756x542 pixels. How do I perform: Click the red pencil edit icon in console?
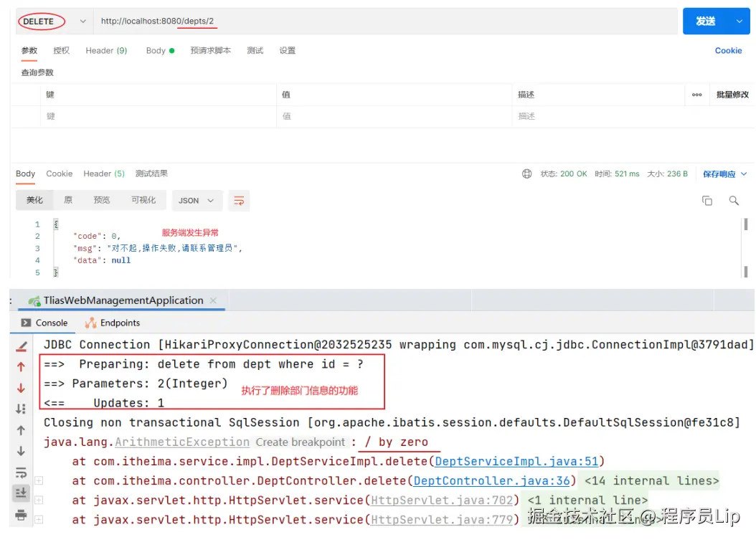[x=22, y=346]
